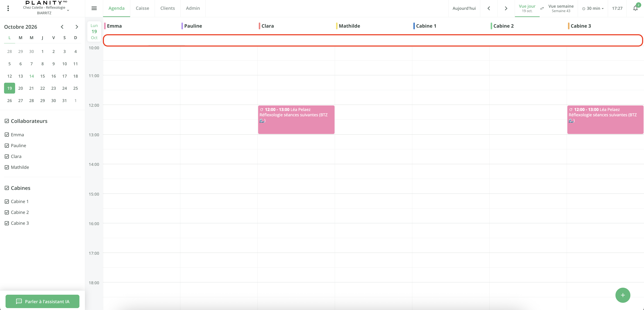This screenshot has width=644, height=310.
Task: Toggle Cabine 1 checkbox
Action: [7, 201]
